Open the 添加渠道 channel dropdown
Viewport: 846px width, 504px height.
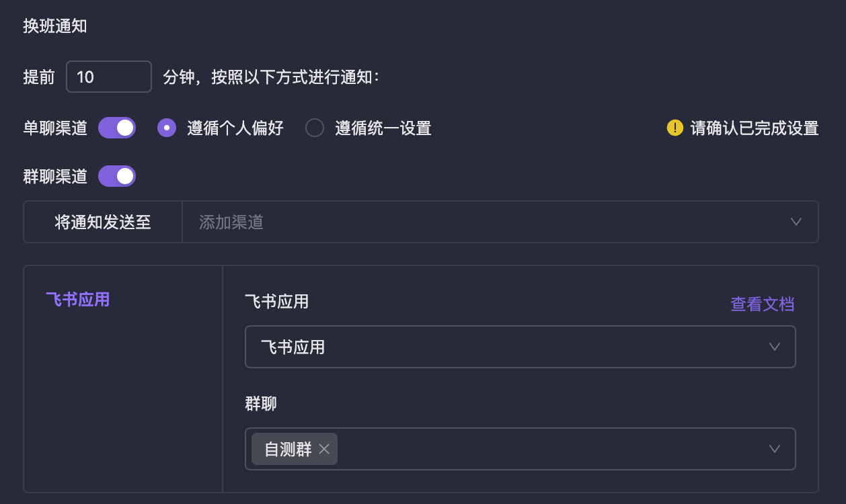point(471,222)
